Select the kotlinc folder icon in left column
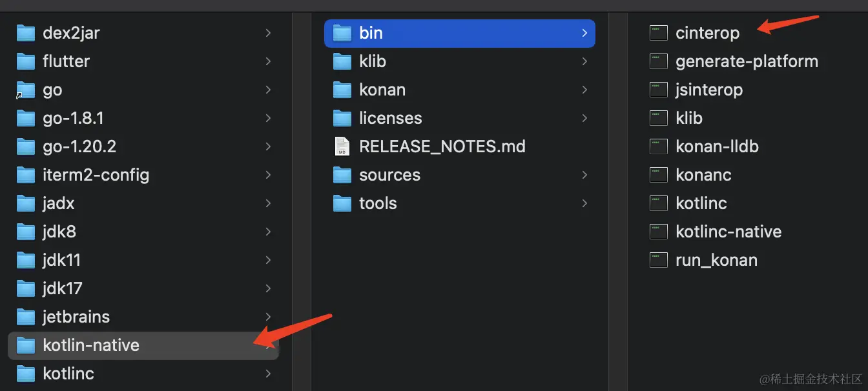The width and height of the screenshot is (868, 391). 25,374
